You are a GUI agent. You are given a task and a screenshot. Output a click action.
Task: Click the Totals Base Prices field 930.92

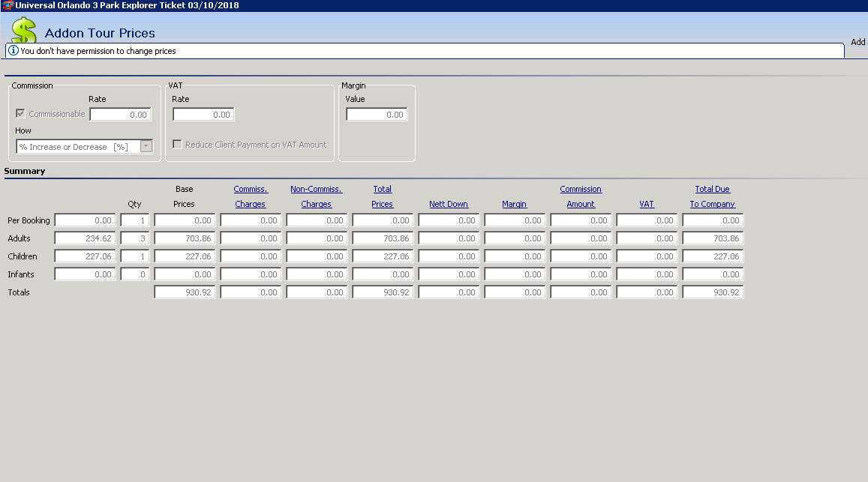[185, 292]
